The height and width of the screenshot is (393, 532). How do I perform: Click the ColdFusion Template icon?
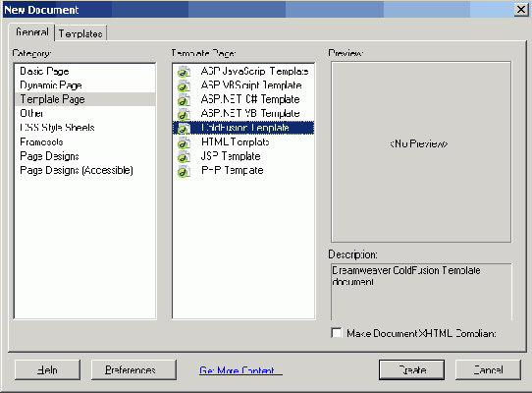[x=184, y=128]
